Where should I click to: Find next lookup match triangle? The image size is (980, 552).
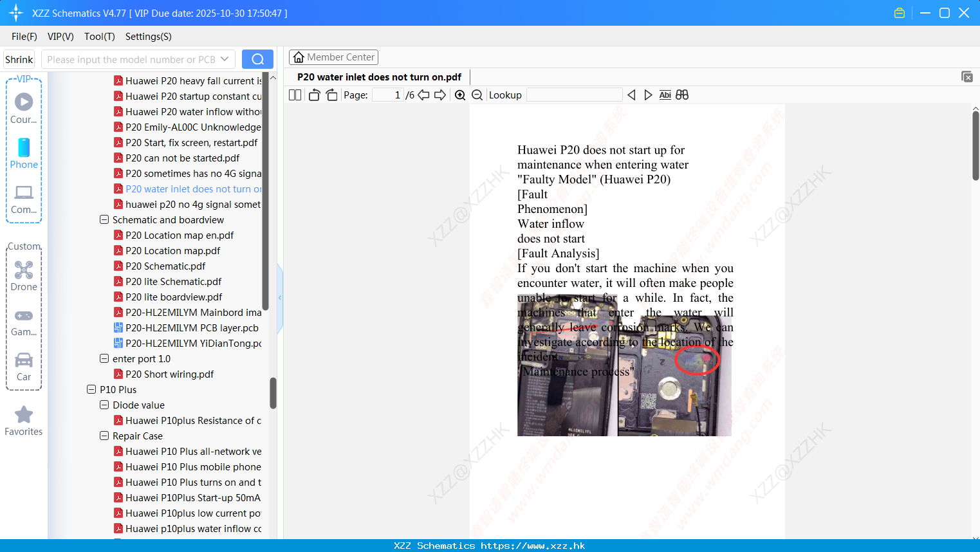tap(648, 95)
